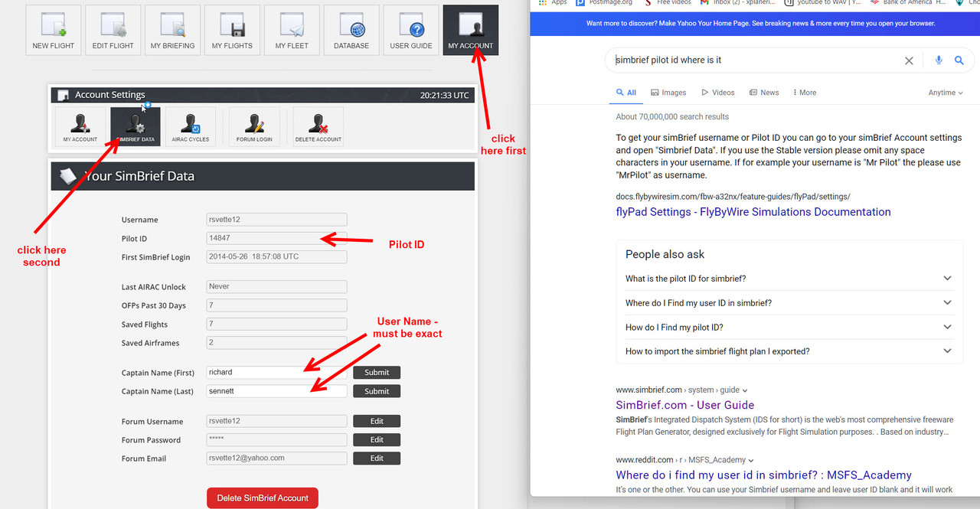Click the Delete SimBrief Account button
Image resolution: width=980 pixels, height=509 pixels.
(263, 498)
